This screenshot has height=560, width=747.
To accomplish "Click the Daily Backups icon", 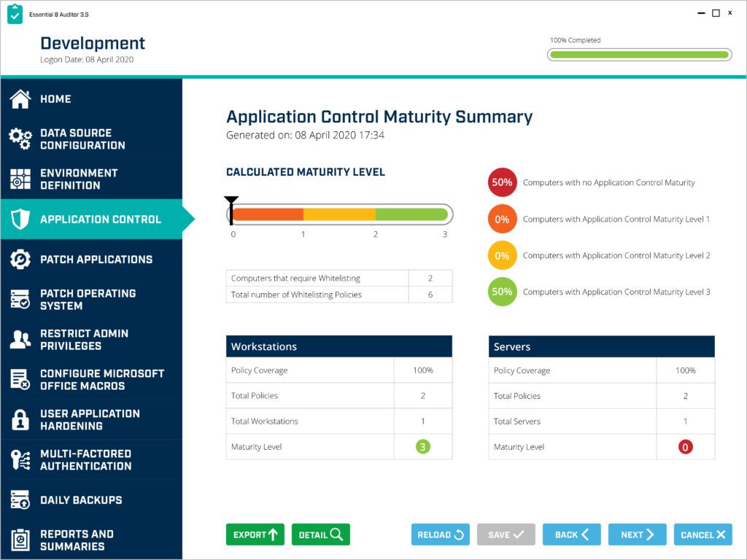I will coord(22,499).
